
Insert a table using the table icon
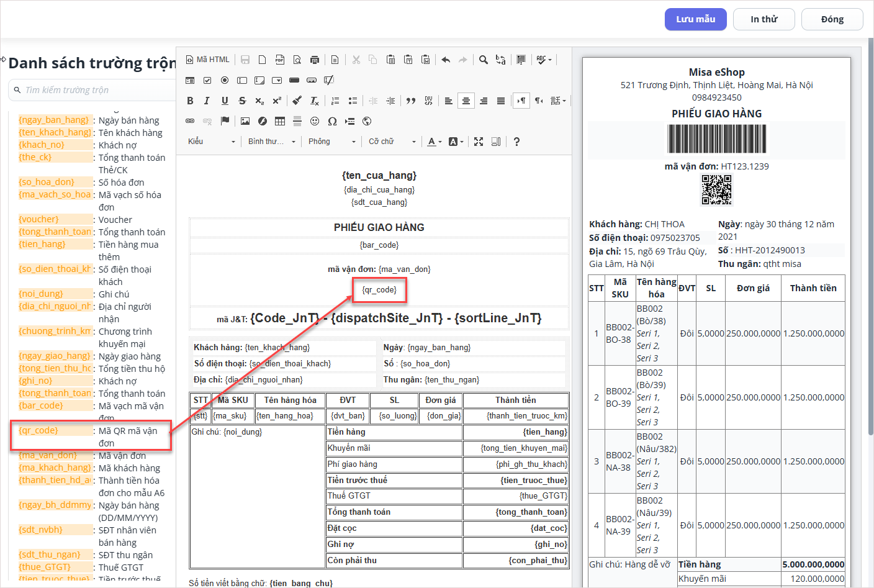coord(280,121)
